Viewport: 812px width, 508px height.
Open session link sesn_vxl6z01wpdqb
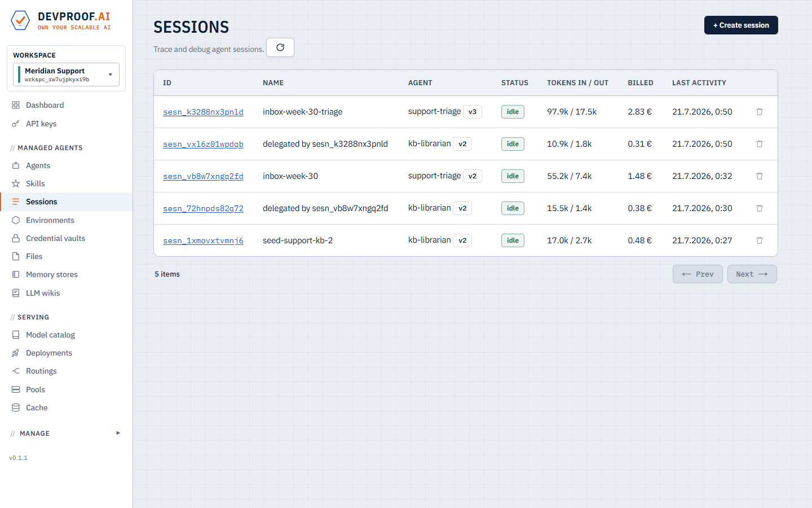pos(203,144)
